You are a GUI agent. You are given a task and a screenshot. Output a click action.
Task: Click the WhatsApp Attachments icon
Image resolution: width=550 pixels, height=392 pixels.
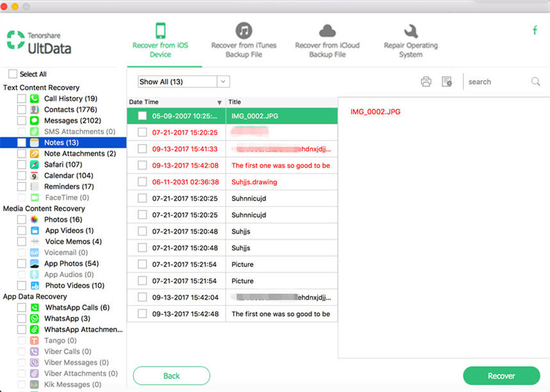pos(34,330)
